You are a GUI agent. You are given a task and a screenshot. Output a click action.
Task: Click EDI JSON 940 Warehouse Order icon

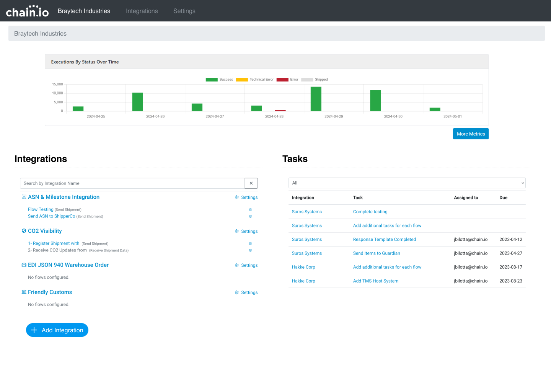(24, 265)
